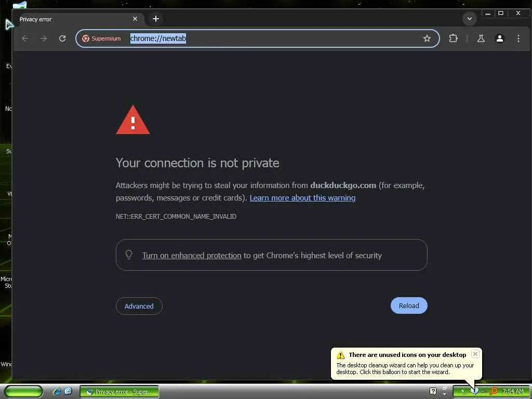Open Chrome Labs flask icon
This screenshot has width=532, height=399.
pyautogui.click(x=481, y=38)
